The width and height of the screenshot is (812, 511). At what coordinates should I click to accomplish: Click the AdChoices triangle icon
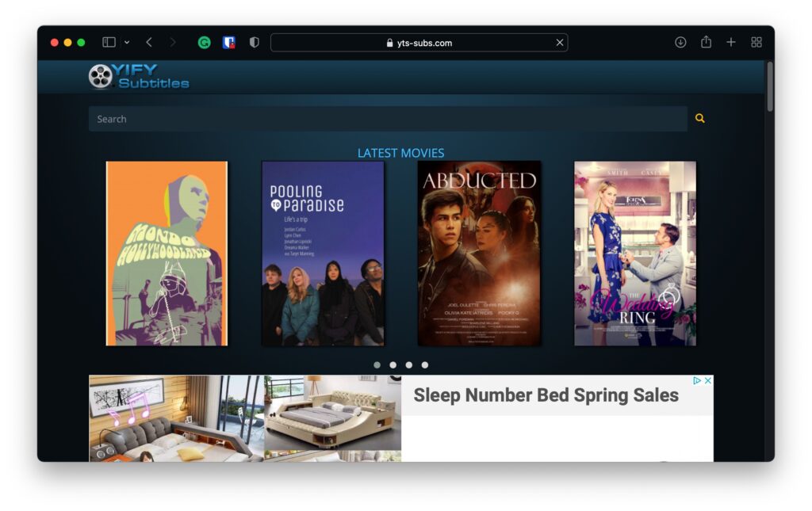697,380
